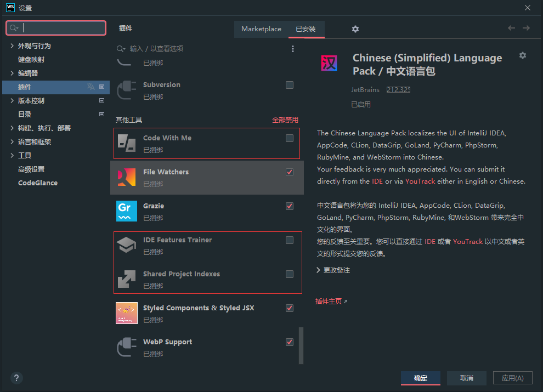The height and width of the screenshot is (392, 543).
Task: Click the IDE Features Trainer plugin icon
Action: click(126, 245)
